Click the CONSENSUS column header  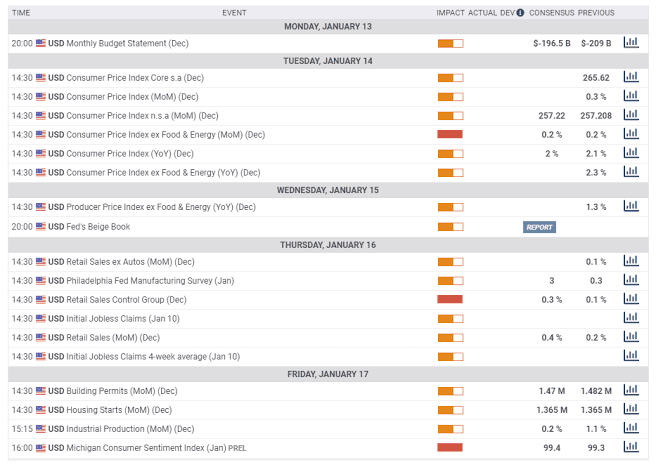(552, 13)
